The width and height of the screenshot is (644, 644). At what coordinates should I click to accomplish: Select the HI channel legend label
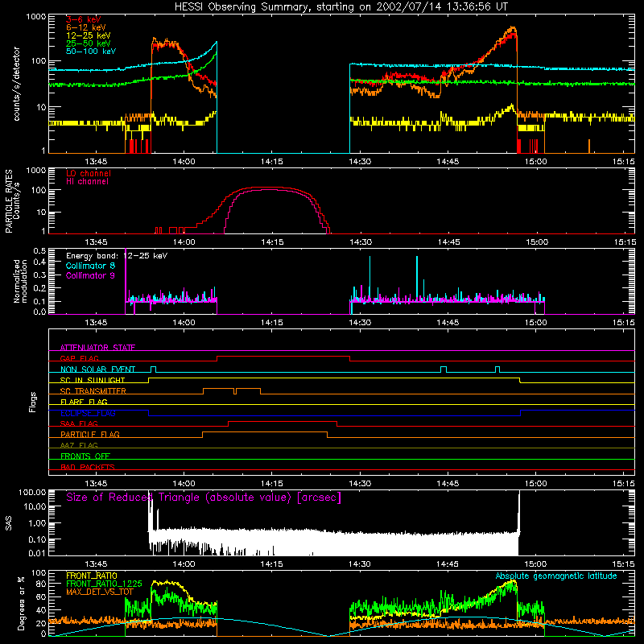[87, 181]
